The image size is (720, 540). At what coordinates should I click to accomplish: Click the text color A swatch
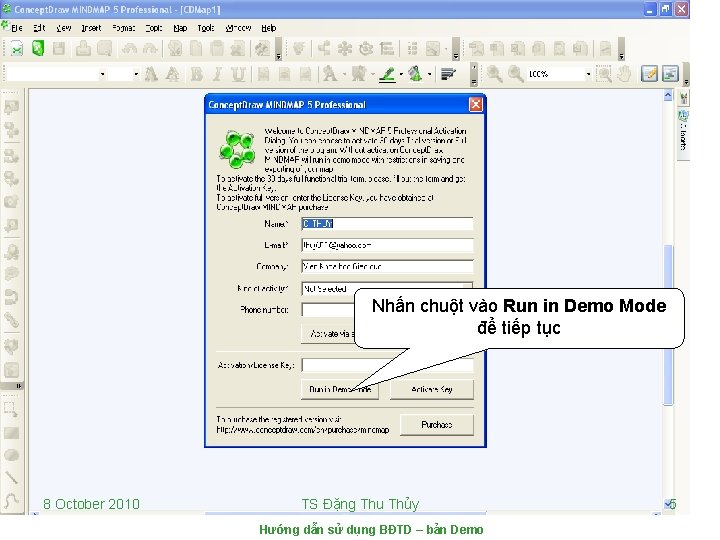330,74
